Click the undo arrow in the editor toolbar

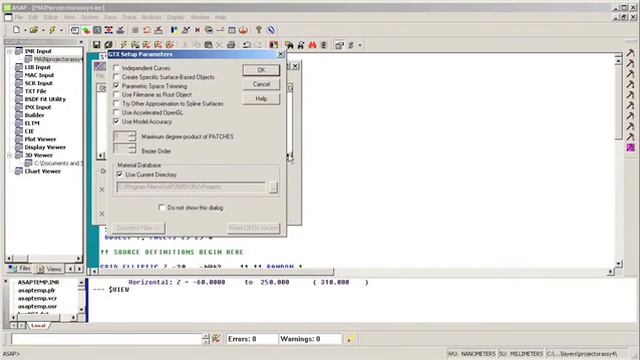(247, 45)
